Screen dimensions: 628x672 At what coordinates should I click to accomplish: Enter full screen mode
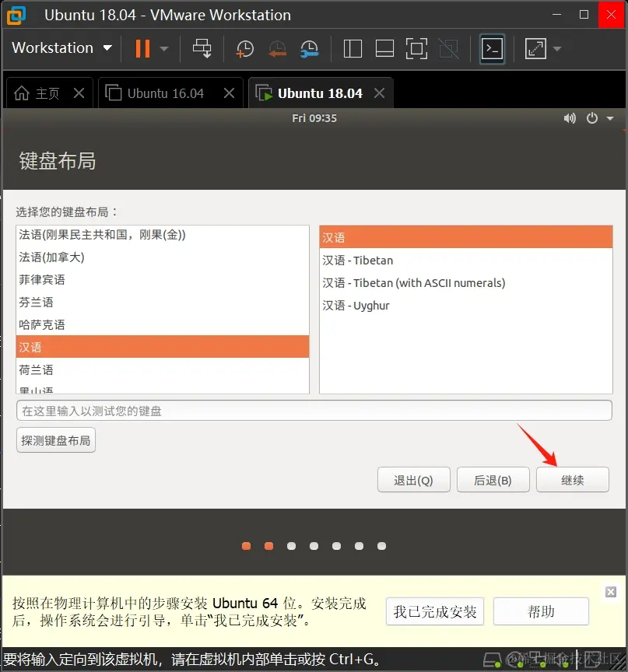[x=416, y=48]
